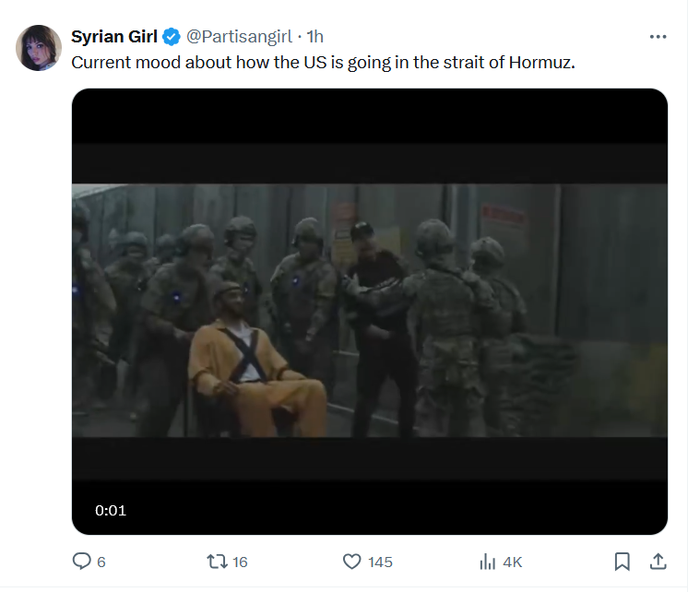
Task: Bookmark this post
Action: (x=623, y=561)
